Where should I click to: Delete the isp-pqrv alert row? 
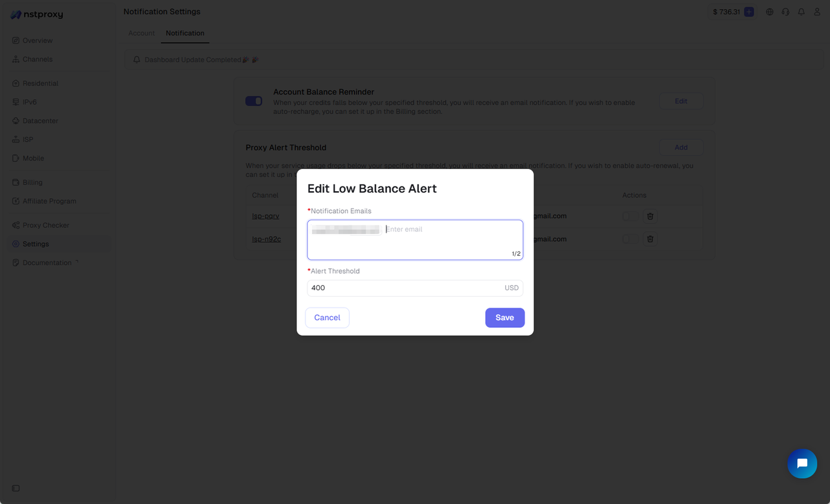pyautogui.click(x=650, y=216)
